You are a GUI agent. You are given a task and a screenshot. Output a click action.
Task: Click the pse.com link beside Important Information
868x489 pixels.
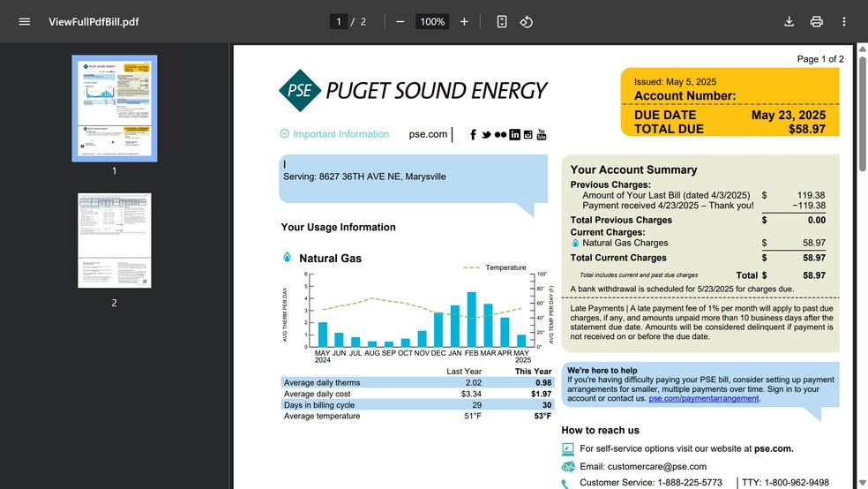(428, 134)
